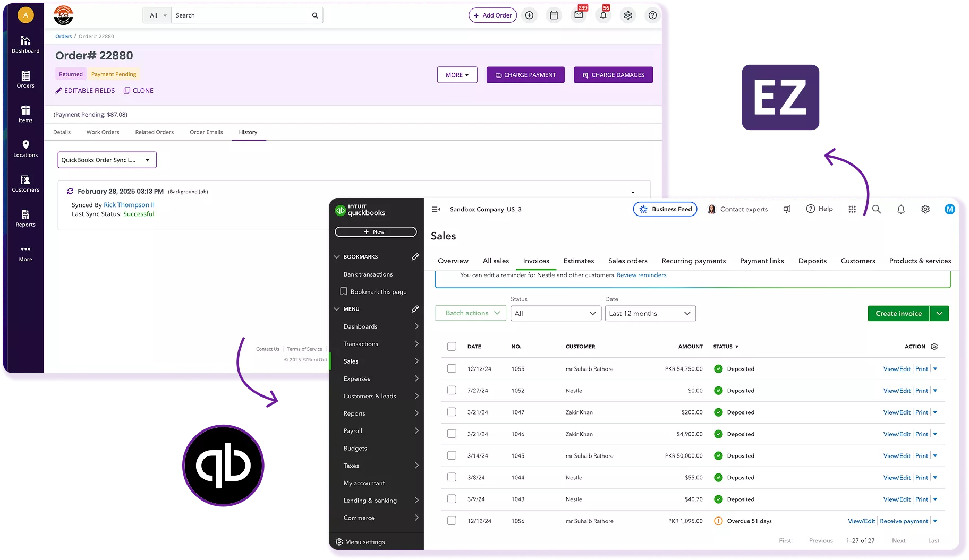Open QuickBooks Order Sync Log dropdown
This screenshot has width=969, height=560.
click(x=107, y=160)
